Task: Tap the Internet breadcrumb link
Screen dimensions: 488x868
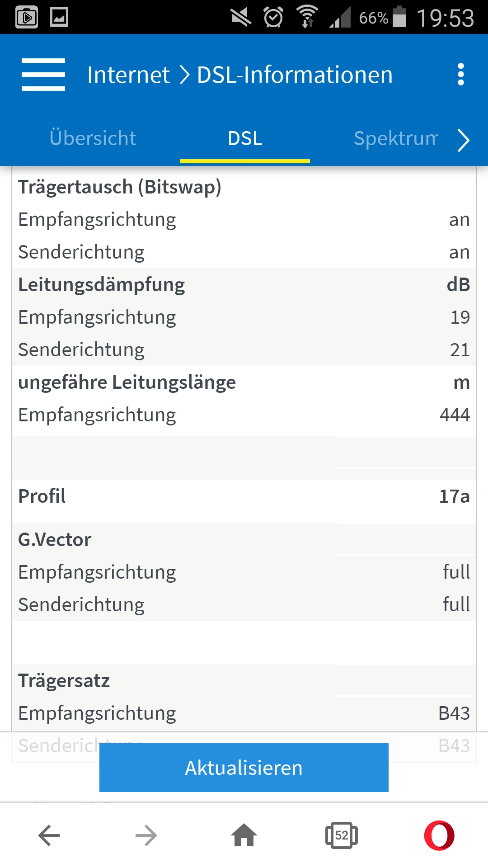Action: (x=128, y=75)
